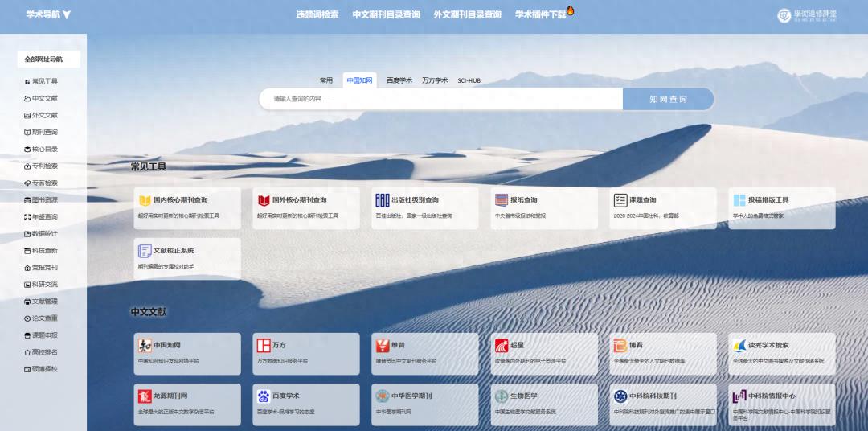The width and height of the screenshot is (868, 431).
Task: Click the site logo at top right
Action: pyautogui.click(x=807, y=15)
